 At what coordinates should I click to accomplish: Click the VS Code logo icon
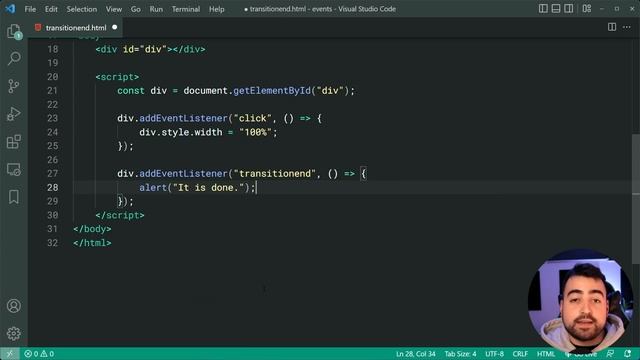[10, 9]
